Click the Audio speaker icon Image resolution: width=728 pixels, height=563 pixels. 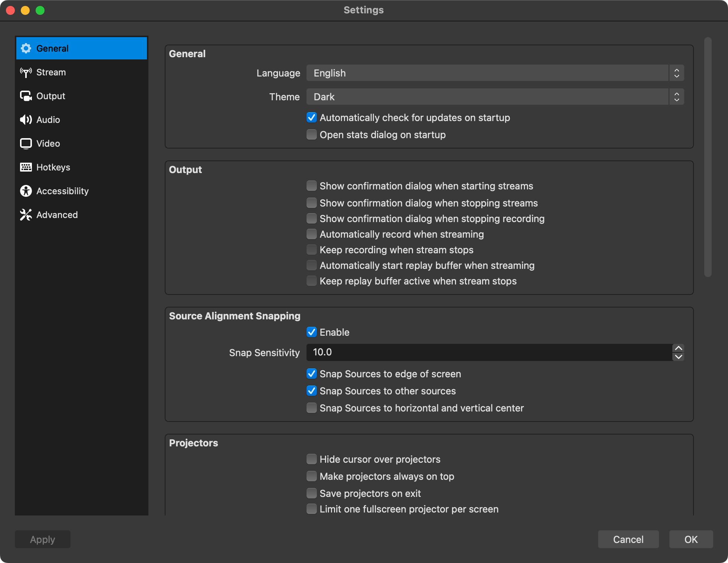pyautogui.click(x=26, y=120)
